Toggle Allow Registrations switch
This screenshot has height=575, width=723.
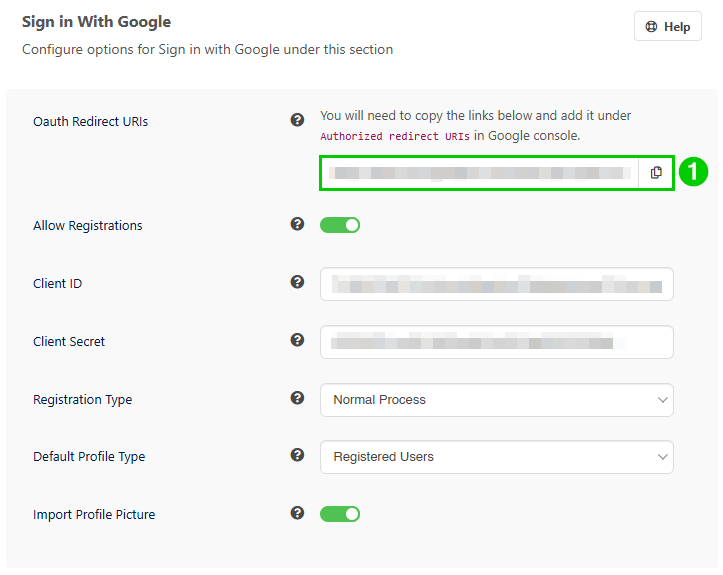tap(340, 225)
